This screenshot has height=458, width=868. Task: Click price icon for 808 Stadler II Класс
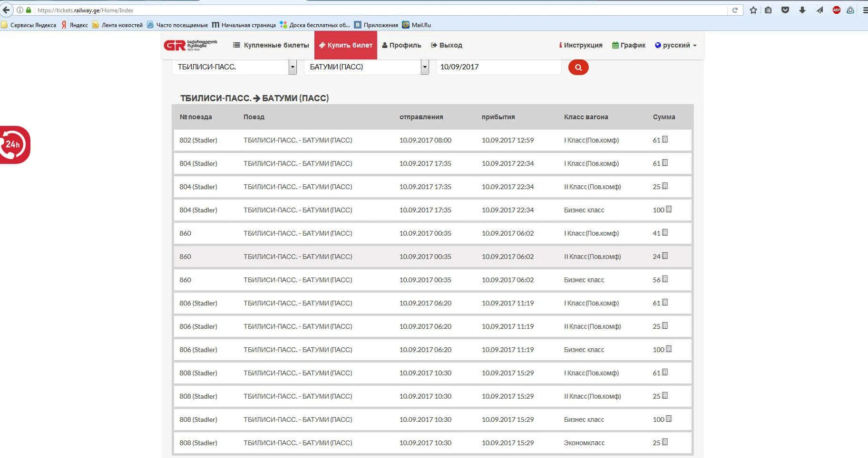click(665, 396)
